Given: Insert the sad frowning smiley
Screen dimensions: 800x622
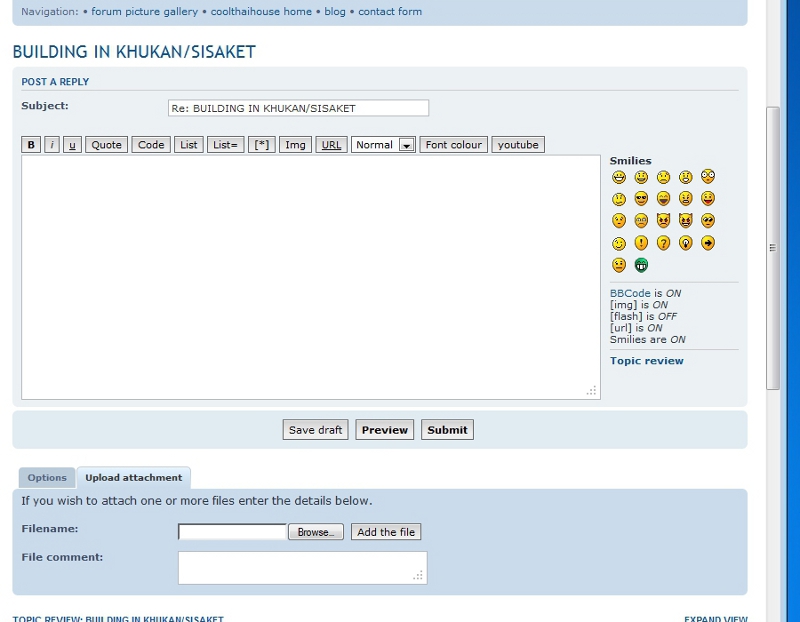Looking at the screenshot, I should pyautogui.click(x=663, y=177).
